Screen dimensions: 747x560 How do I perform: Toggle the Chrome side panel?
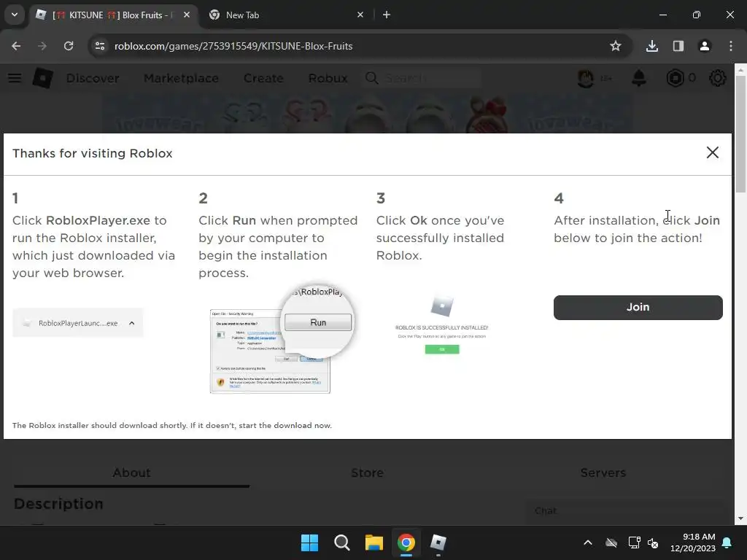(x=678, y=46)
